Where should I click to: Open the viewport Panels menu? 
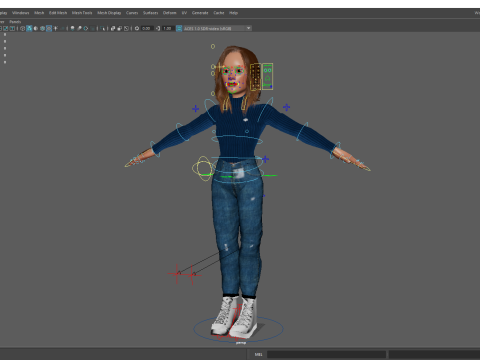[x=15, y=22]
